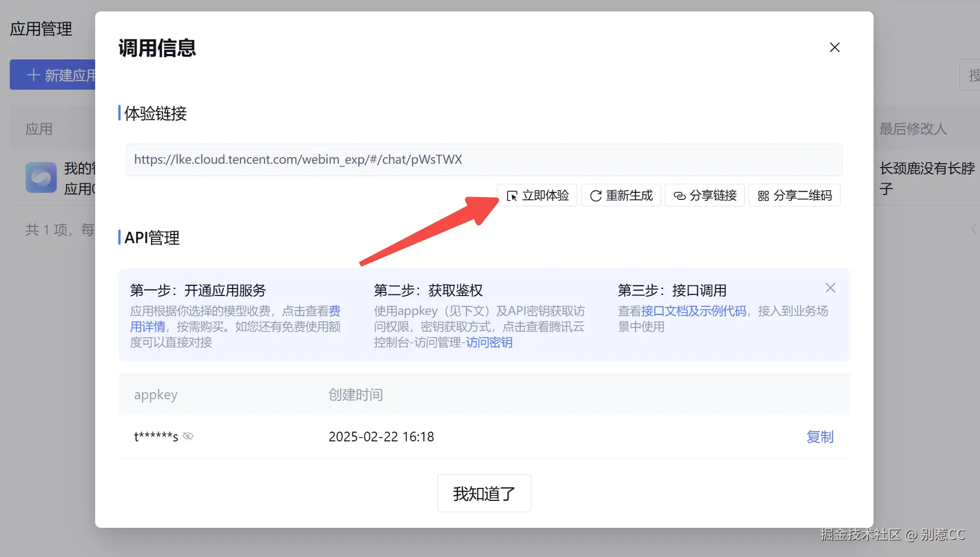Click the 最后修改人 column header in background
This screenshot has height=557, width=980.
point(914,129)
